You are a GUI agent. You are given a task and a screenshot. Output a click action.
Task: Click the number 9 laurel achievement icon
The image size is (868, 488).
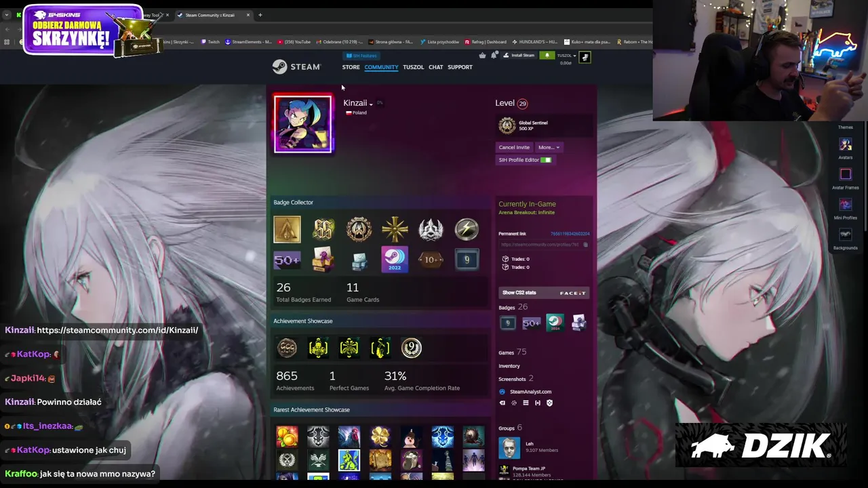tap(411, 348)
